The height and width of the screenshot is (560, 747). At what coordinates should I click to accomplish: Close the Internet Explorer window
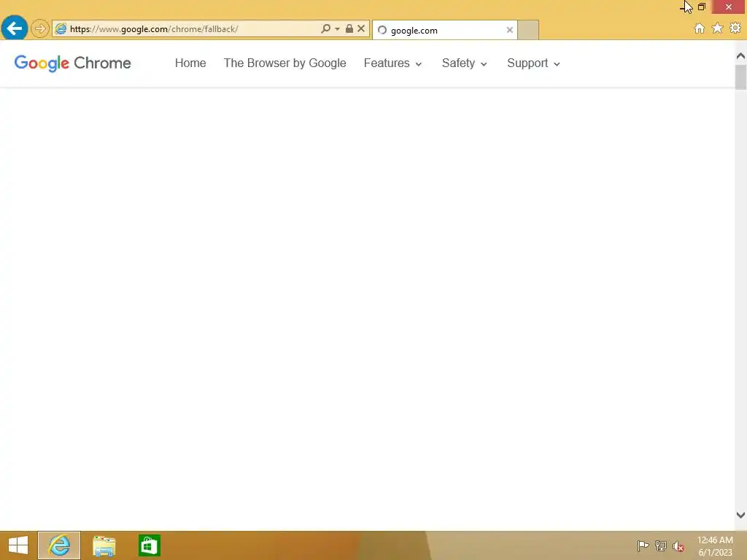tap(729, 7)
